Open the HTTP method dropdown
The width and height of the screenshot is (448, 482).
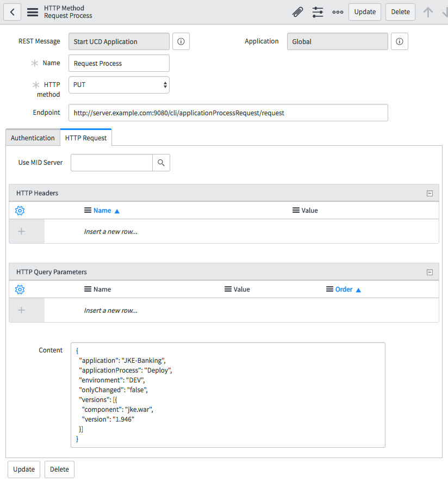tap(119, 85)
